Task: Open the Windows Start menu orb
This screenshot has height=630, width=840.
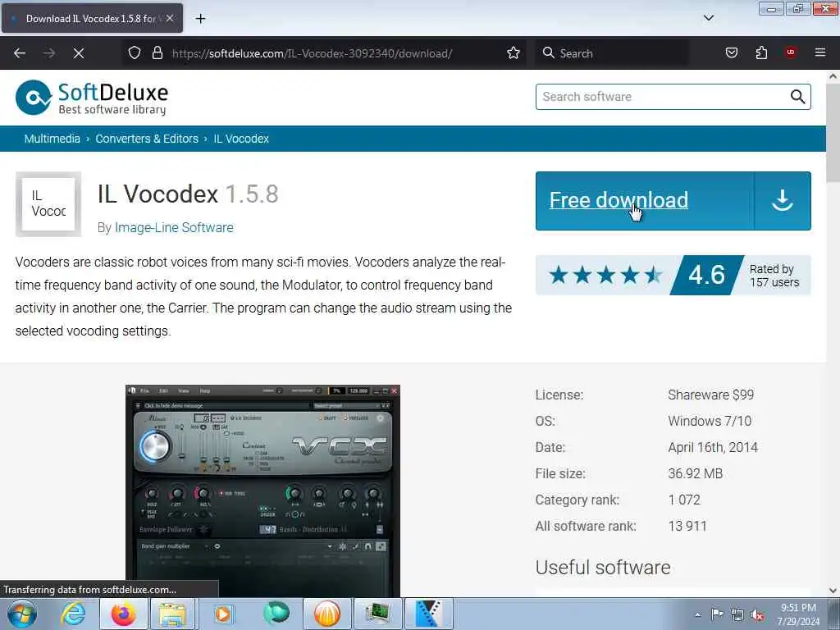Action: coord(22,614)
